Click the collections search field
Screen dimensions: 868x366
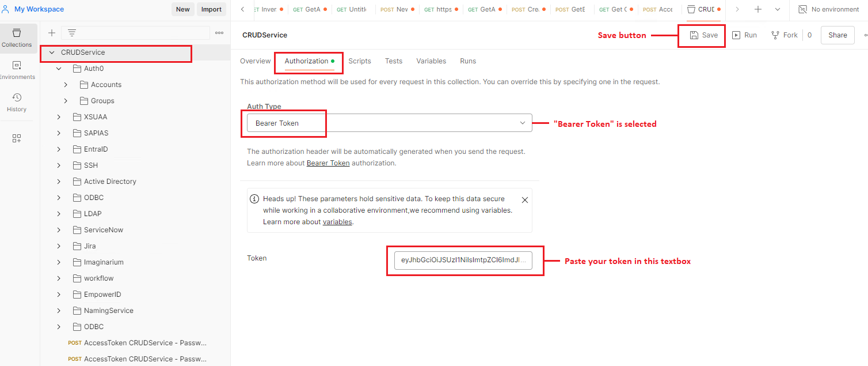tap(135, 33)
